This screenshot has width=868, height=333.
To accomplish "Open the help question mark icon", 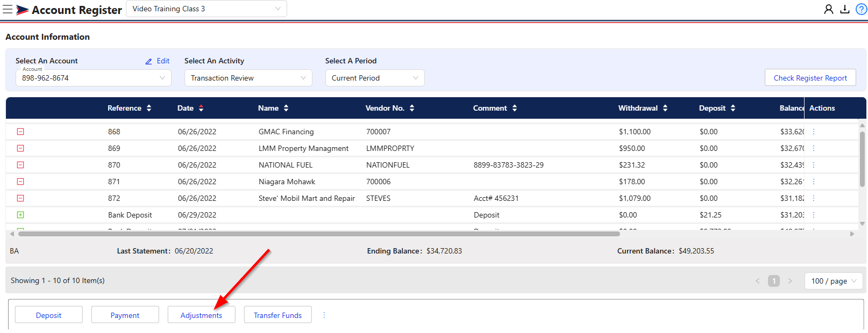I will 861,9.
